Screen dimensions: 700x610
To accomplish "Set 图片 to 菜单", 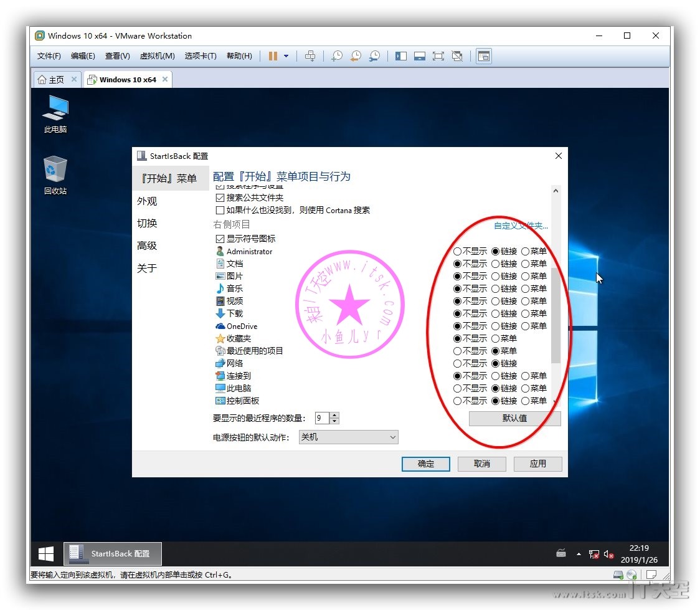I will (x=526, y=277).
